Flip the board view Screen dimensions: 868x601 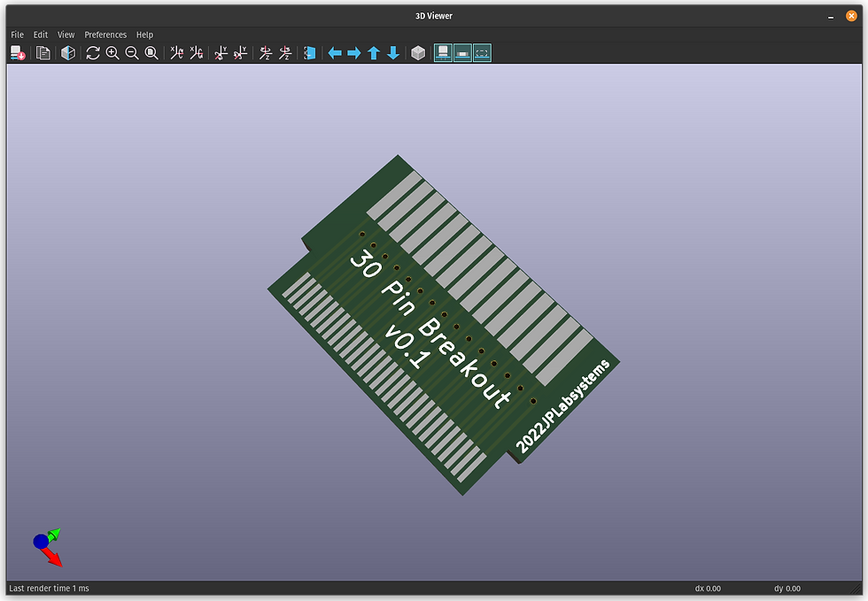(310, 53)
